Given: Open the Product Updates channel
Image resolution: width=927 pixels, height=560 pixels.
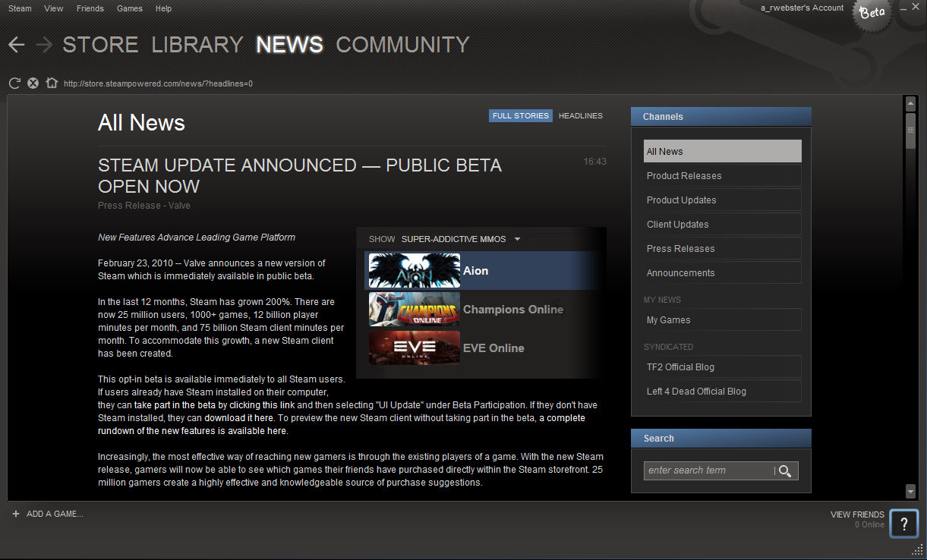Looking at the screenshot, I should pos(722,200).
